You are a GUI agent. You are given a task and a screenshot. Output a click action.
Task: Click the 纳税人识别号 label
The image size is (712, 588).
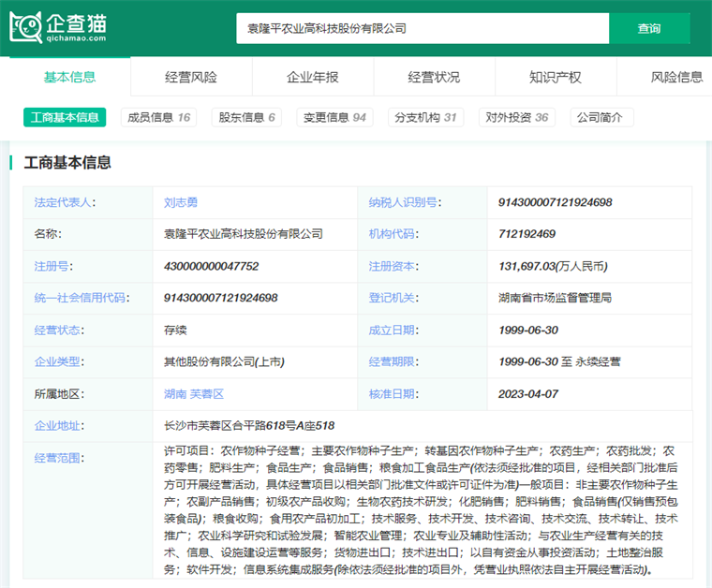pyautogui.click(x=405, y=202)
